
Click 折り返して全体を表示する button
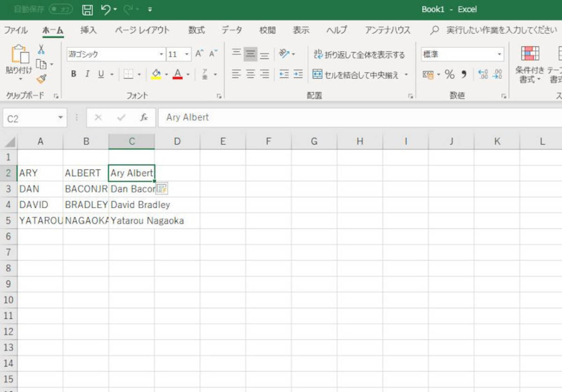coord(359,55)
